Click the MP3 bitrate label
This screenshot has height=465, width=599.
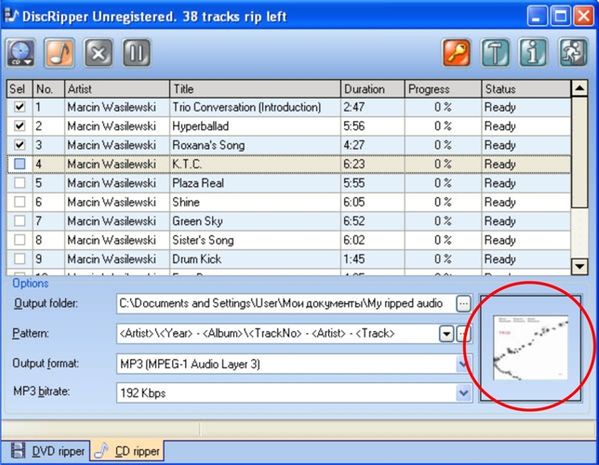(x=41, y=392)
